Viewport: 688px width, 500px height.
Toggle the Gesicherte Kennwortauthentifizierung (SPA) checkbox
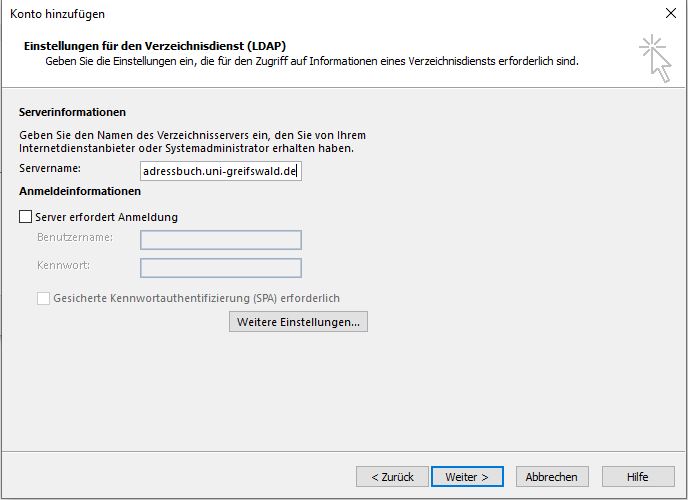44,298
